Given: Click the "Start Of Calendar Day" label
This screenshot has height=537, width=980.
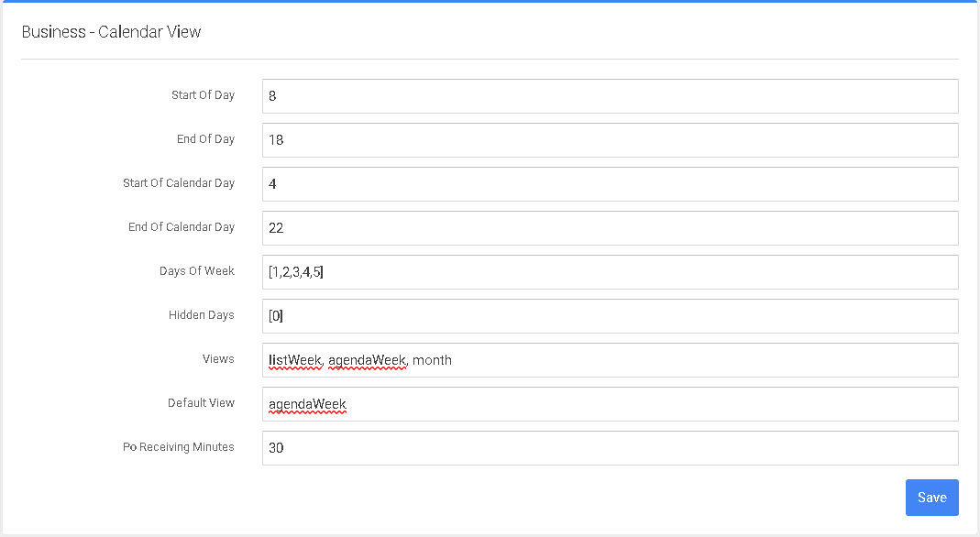Looking at the screenshot, I should [179, 183].
